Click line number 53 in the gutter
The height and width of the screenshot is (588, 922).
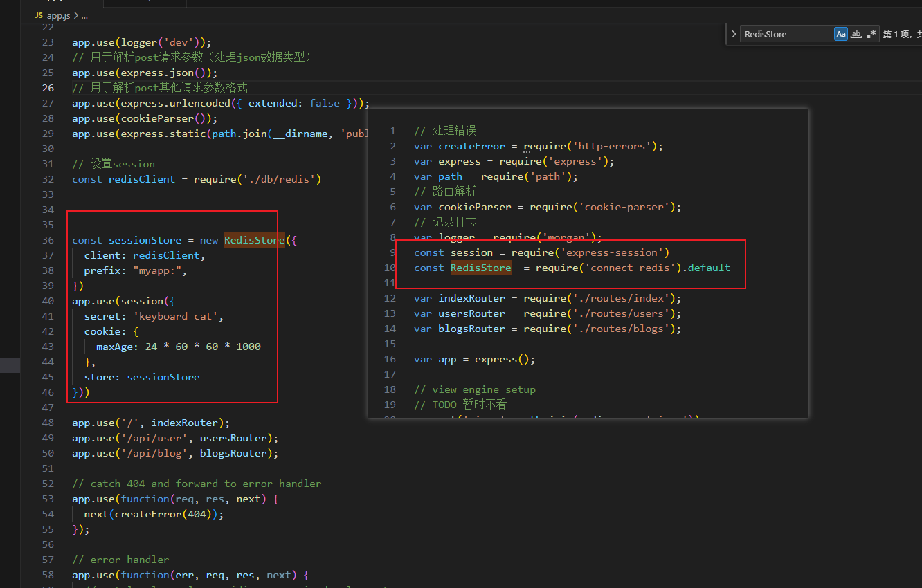48,499
